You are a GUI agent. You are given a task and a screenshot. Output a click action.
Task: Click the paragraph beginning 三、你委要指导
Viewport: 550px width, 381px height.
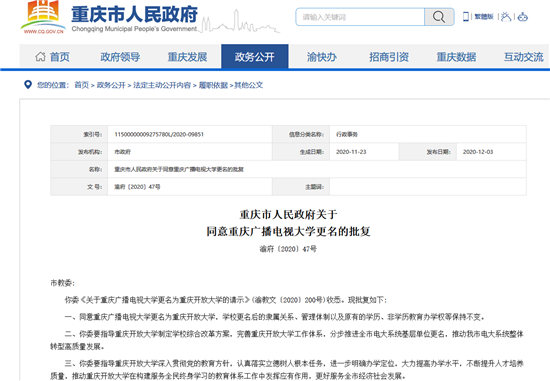pyautogui.click(x=287, y=369)
